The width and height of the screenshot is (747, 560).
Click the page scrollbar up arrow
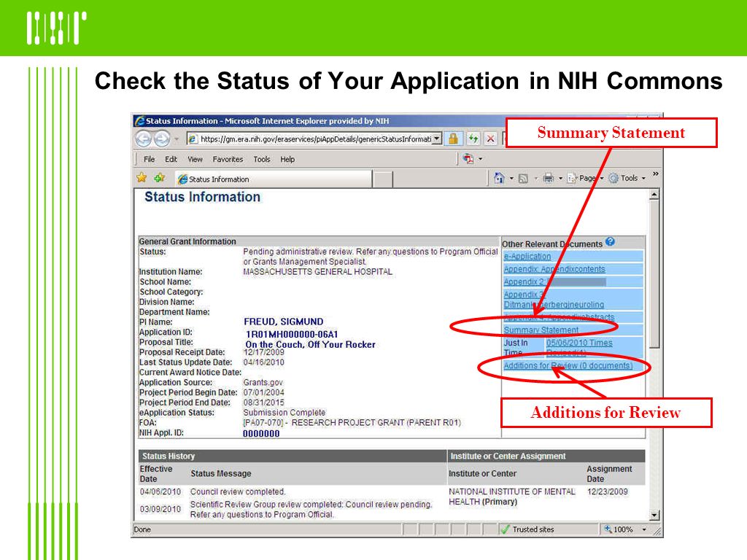[654, 194]
